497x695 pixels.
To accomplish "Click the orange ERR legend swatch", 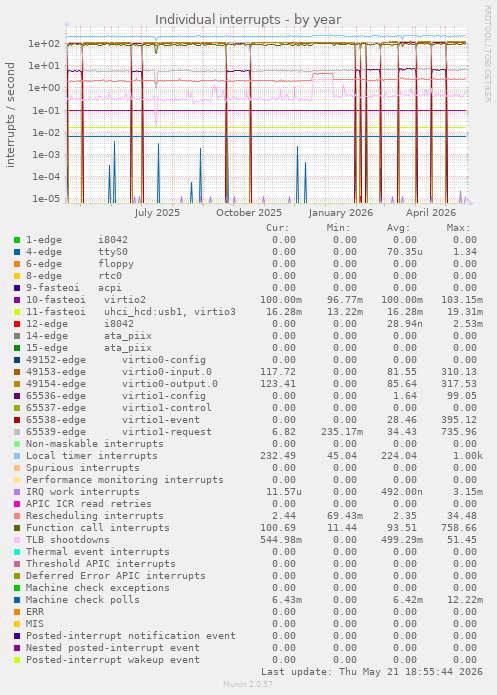I will pos(17,612).
